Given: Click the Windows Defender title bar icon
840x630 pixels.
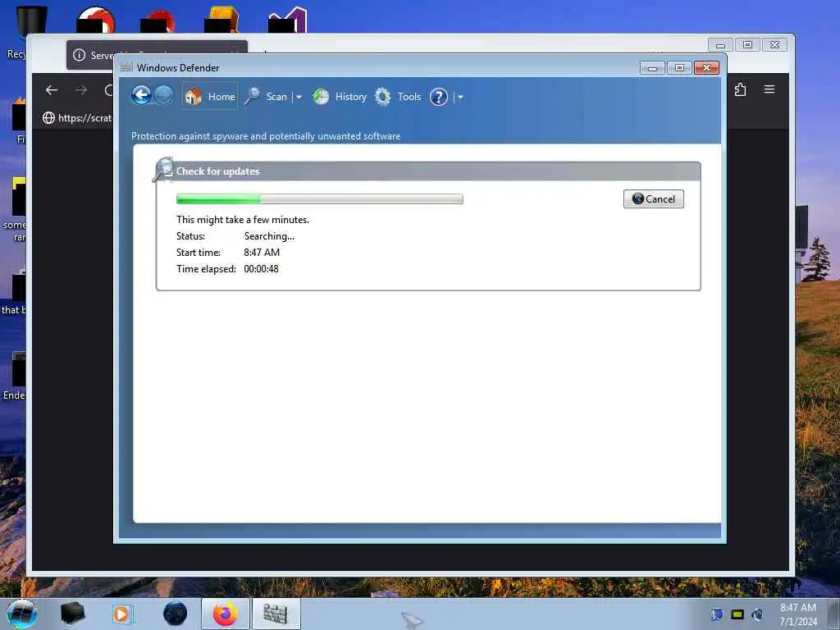Looking at the screenshot, I should point(126,67).
